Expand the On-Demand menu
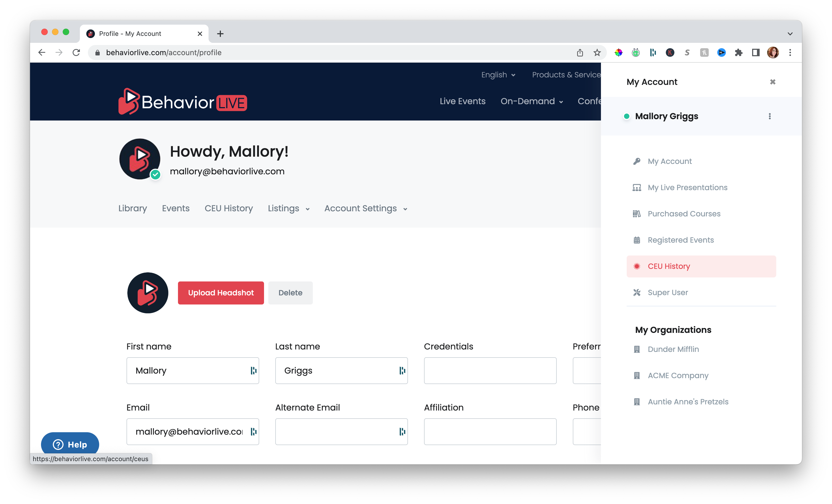Viewport: 832px width, 504px height. [532, 101]
